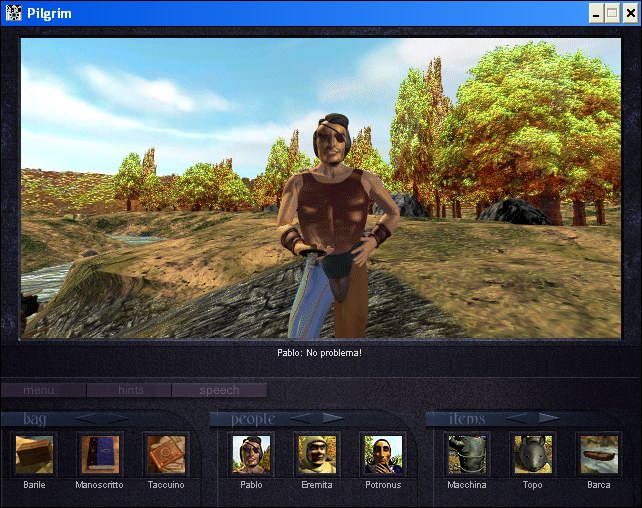This screenshot has height=508, width=642.
Task: Minimize the Pilgrim window
Action: pyautogui.click(x=596, y=14)
